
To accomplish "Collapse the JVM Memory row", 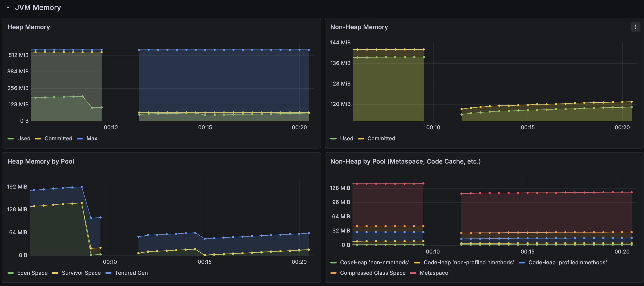I will (8, 7).
